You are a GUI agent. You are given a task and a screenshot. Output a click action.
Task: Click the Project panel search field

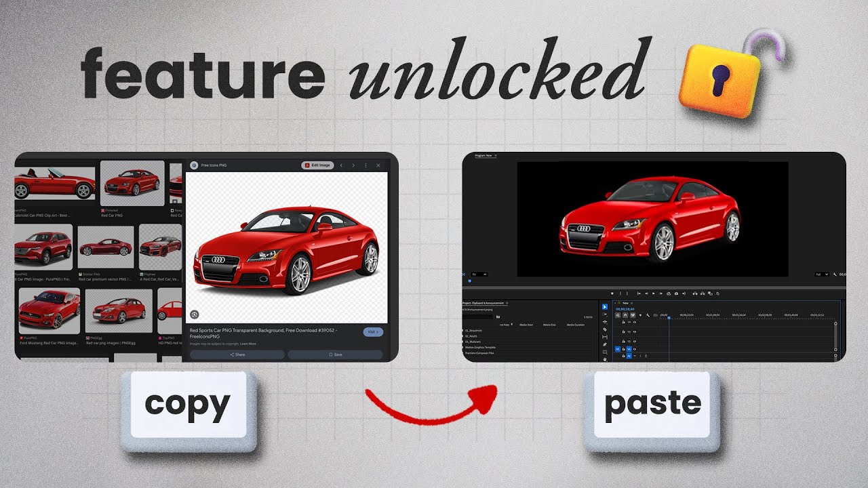pyautogui.click(x=477, y=317)
